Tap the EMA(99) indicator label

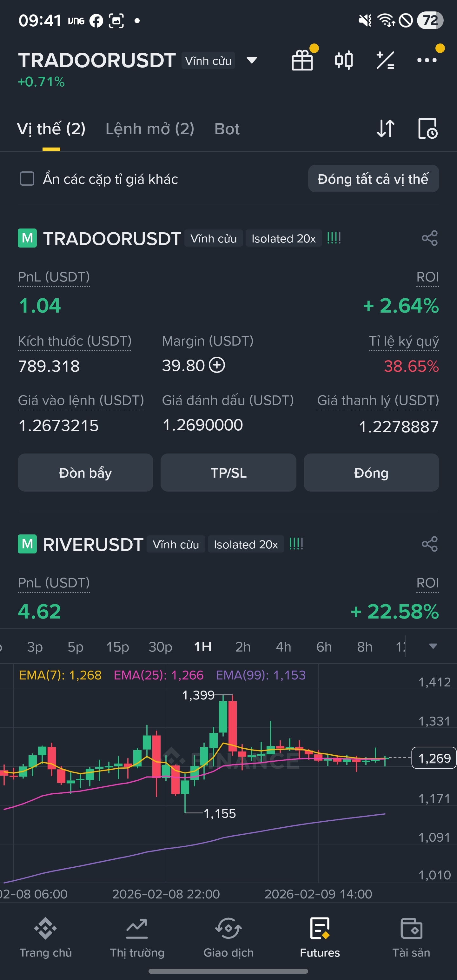(x=261, y=675)
